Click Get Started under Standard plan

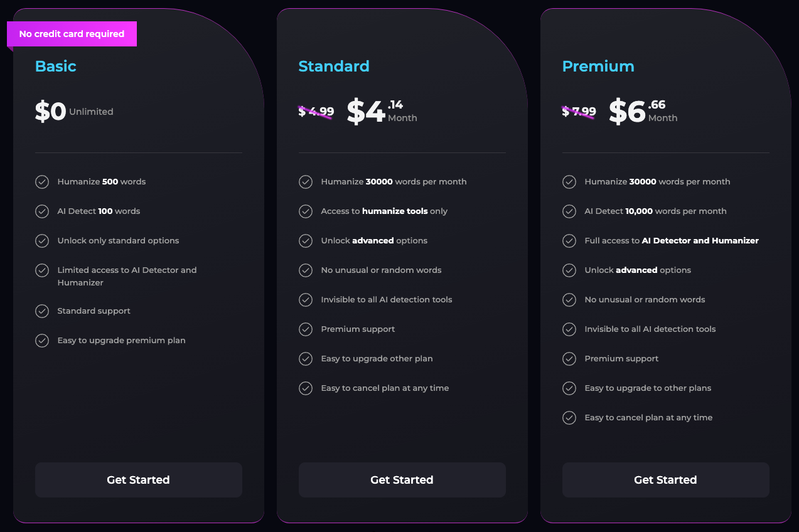pos(402,480)
